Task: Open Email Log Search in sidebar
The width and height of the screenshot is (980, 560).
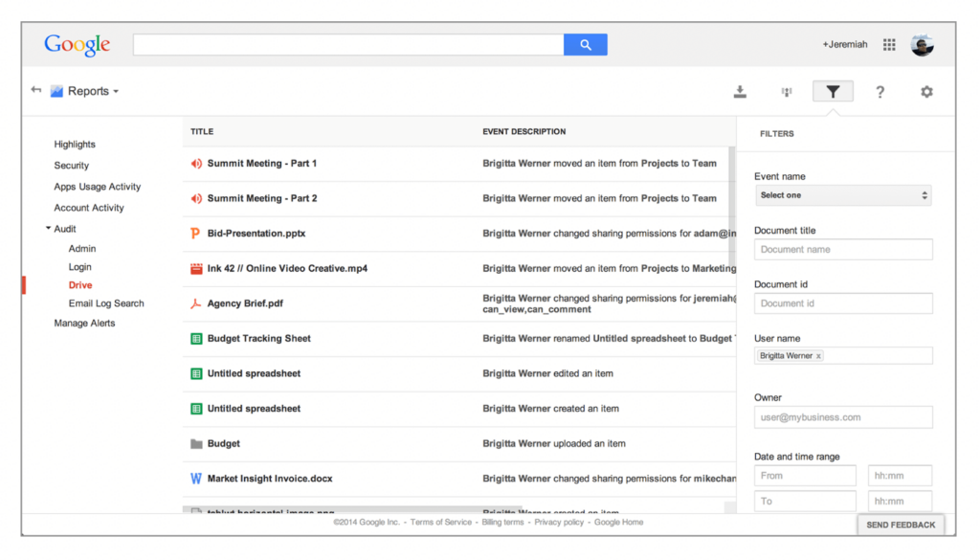Action: click(106, 303)
